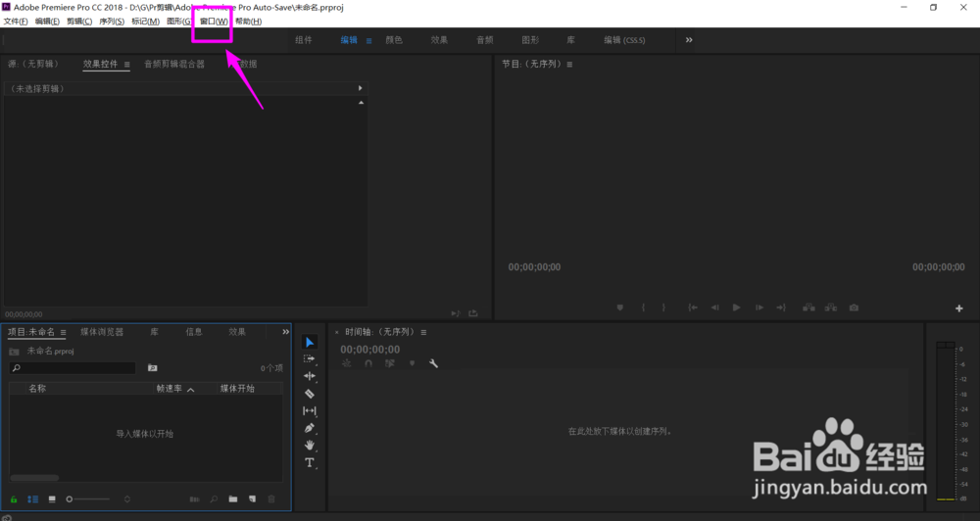Open the 时间轴 panel menu
Image resolution: width=980 pixels, height=521 pixels.
(423, 332)
